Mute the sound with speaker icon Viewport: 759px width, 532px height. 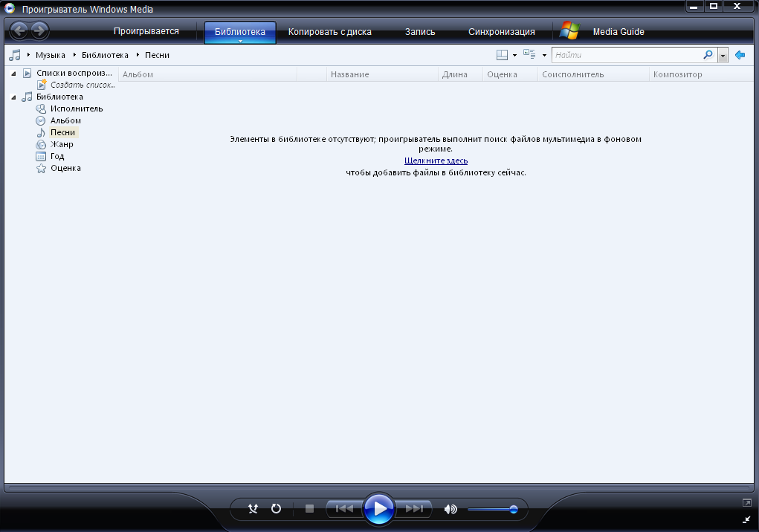[x=450, y=509]
